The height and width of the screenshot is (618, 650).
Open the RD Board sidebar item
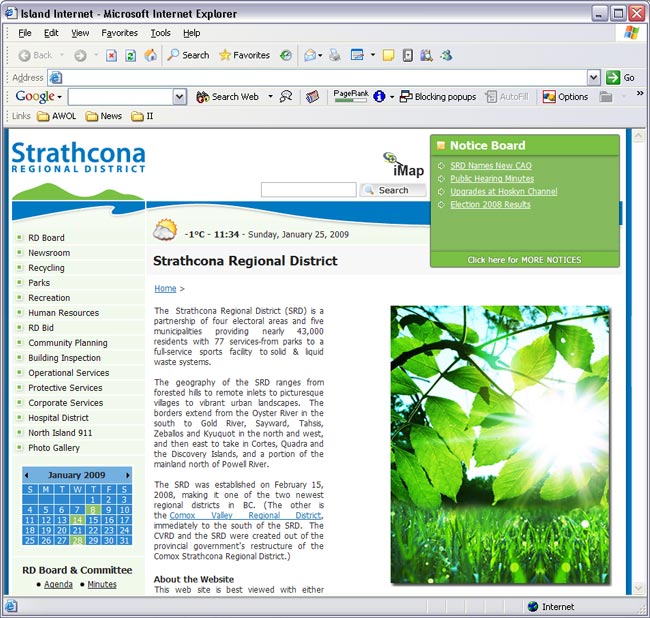[x=46, y=238]
